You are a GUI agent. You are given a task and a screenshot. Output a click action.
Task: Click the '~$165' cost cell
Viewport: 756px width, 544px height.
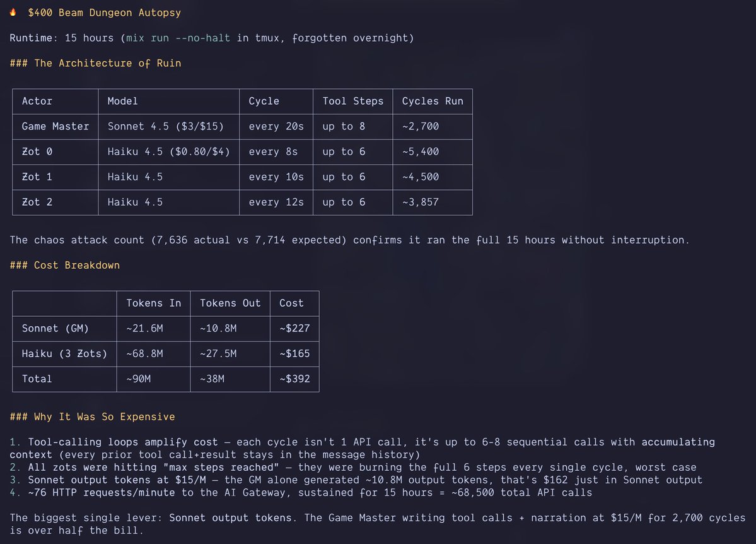(x=294, y=353)
